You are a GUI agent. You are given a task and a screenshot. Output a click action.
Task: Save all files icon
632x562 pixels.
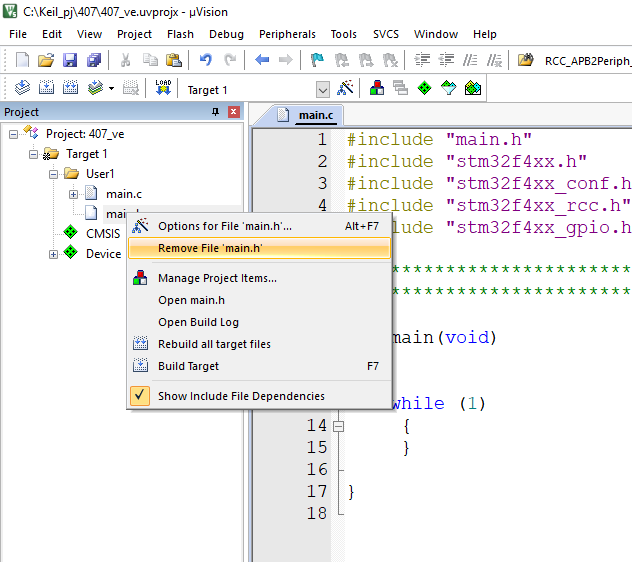pos(94,60)
